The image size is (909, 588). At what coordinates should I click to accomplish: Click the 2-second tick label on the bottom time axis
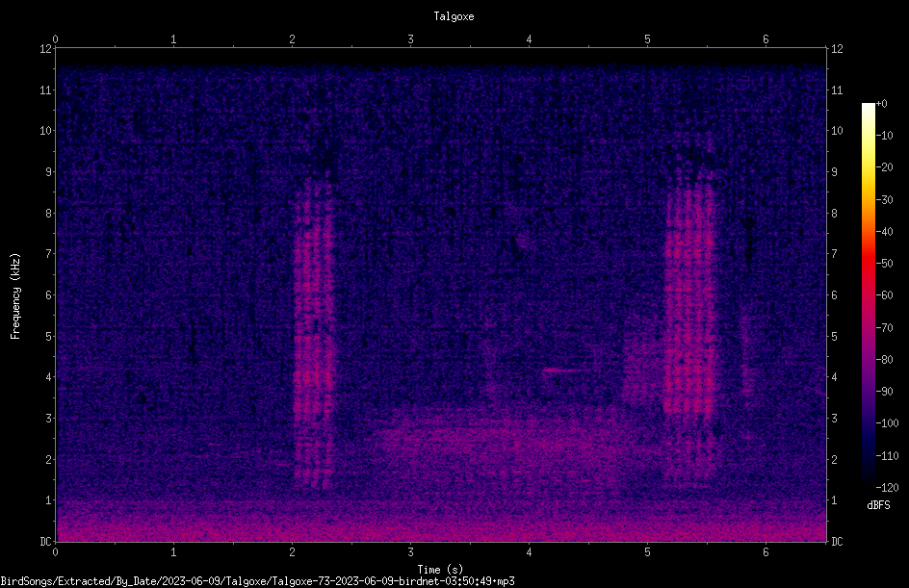pyautogui.click(x=292, y=552)
